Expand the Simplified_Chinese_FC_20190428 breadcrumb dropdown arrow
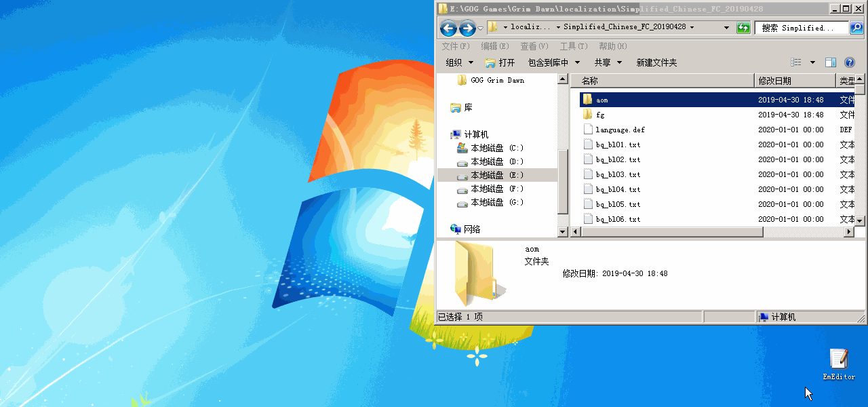Image resolution: width=868 pixels, height=407 pixels. tap(692, 28)
